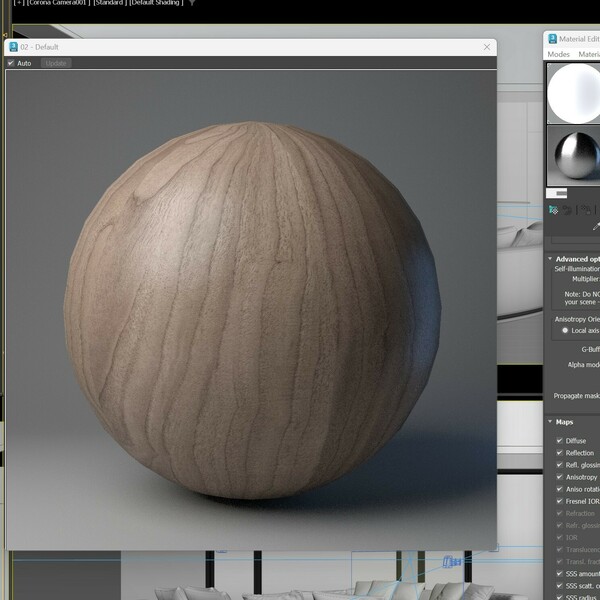Toggle the Anisotropy map checkbox
Screen dimensions: 600x600
pos(559,477)
